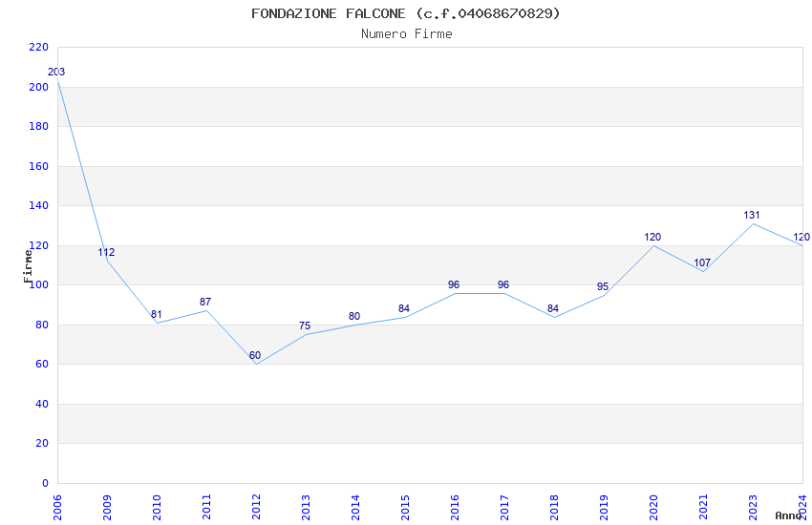Click the data point label 80 for 2014
The width and height of the screenshot is (812, 525).
click(x=354, y=316)
